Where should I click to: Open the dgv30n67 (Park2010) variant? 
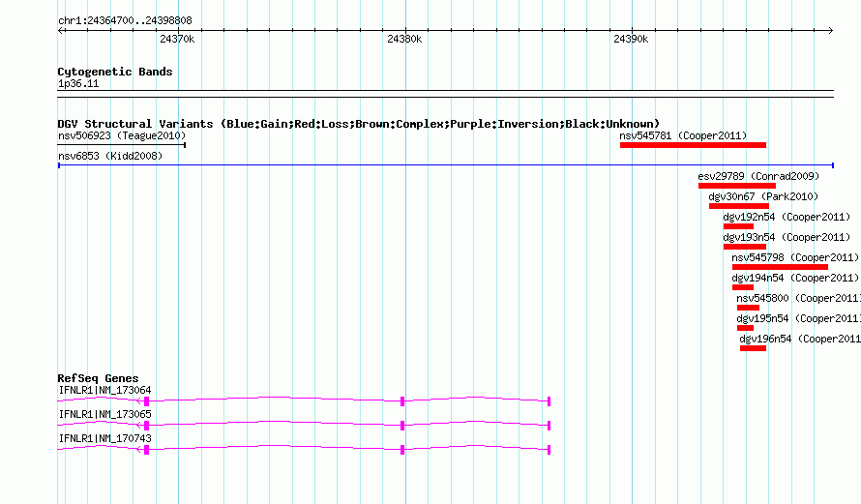pos(763,196)
